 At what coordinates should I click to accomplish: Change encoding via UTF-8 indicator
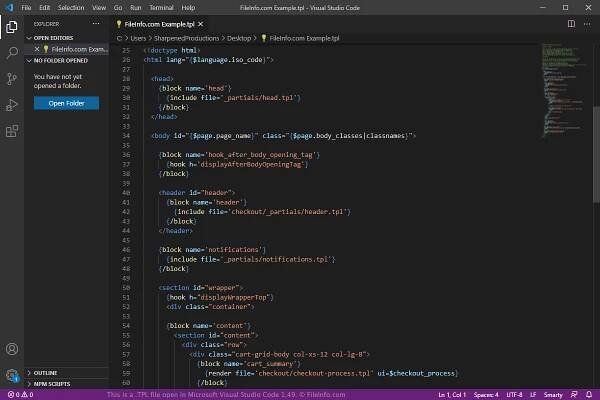(514, 395)
